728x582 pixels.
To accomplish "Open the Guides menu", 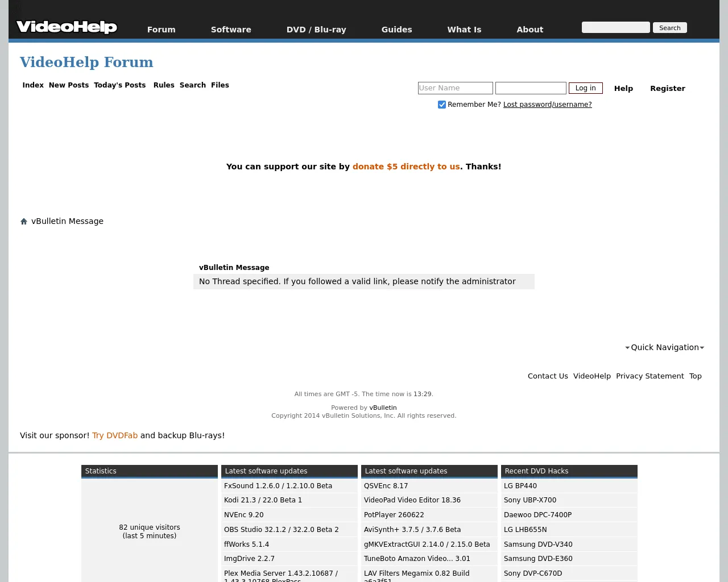I will coord(397,30).
